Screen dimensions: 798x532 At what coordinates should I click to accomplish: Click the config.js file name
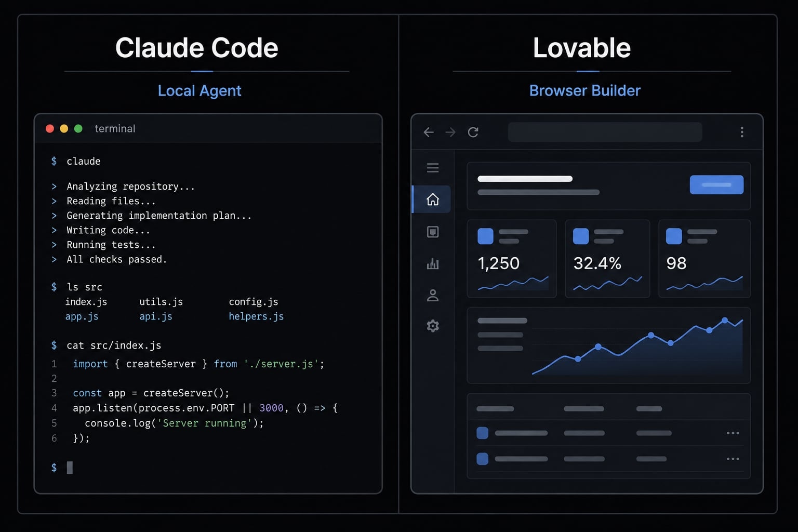[254, 302]
